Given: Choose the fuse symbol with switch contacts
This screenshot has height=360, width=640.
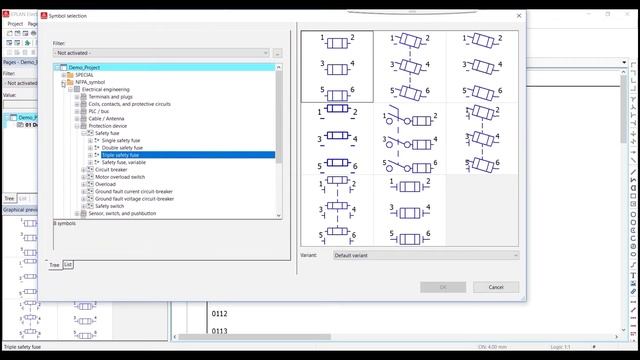Looking at the screenshot, I should [x=409, y=138].
